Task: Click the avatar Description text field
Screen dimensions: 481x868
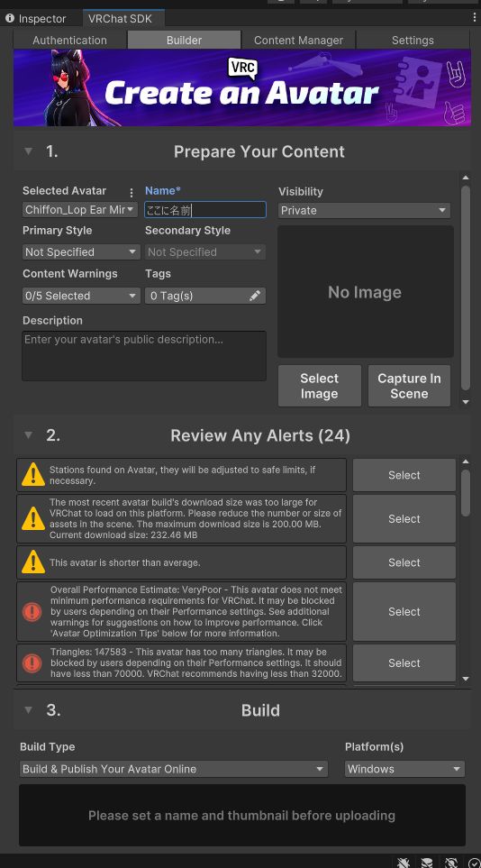Action: [x=144, y=356]
